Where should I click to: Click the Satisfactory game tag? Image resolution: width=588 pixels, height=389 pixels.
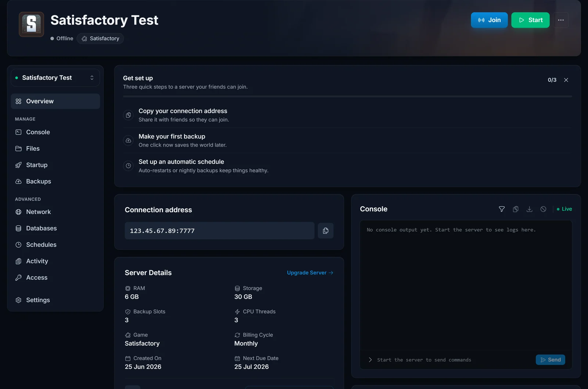tap(100, 39)
